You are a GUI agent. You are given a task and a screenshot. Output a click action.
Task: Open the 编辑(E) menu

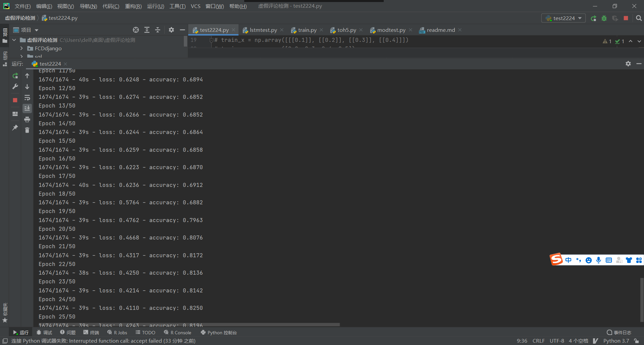(x=44, y=6)
